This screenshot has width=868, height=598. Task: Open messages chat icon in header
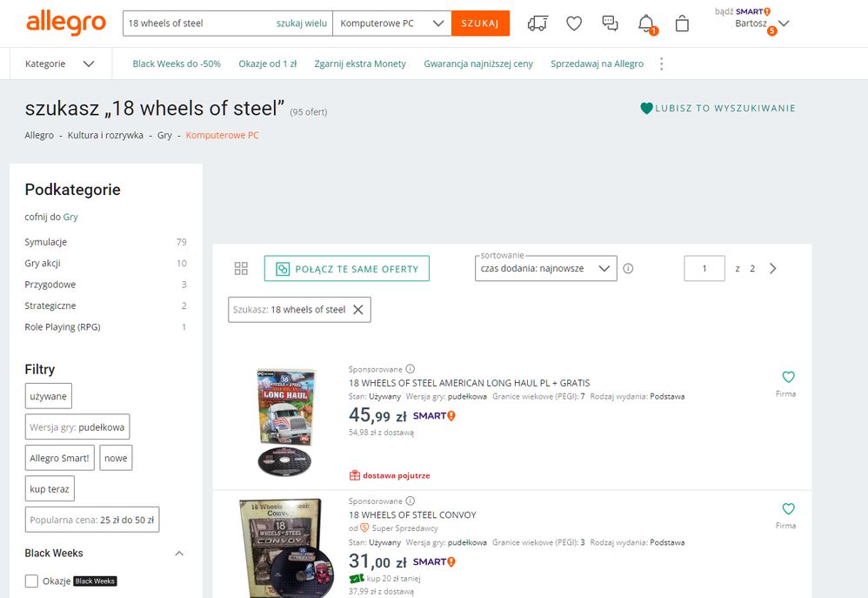[x=611, y=24]
